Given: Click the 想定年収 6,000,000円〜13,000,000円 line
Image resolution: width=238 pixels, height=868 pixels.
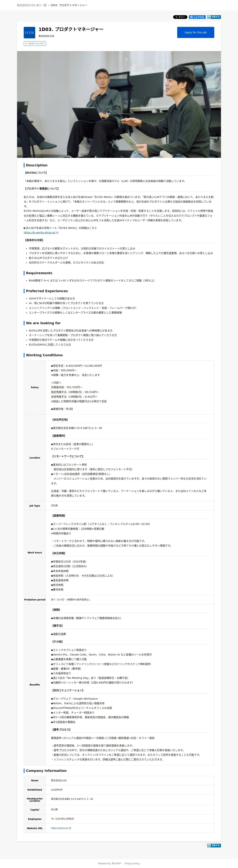Looking at the screenshot, I should coord(76,366).
